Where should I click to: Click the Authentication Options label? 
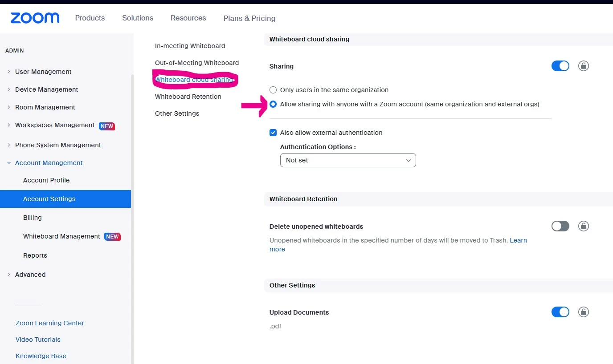click(318, 147)
